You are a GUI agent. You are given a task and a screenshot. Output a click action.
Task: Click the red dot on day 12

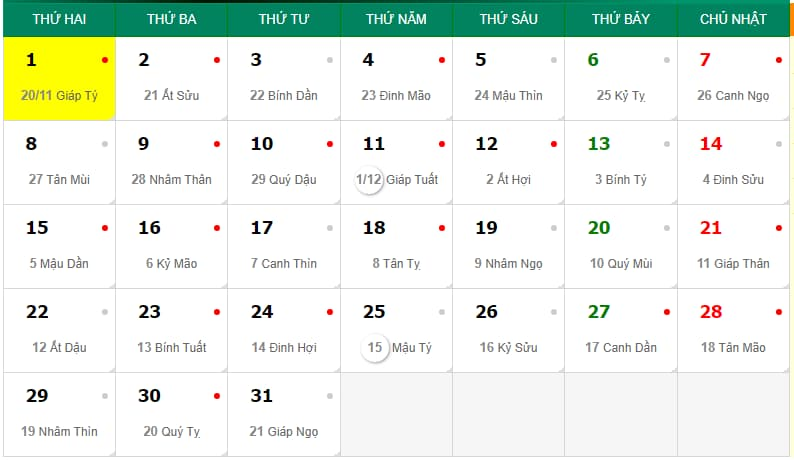(x=554, y=144)
